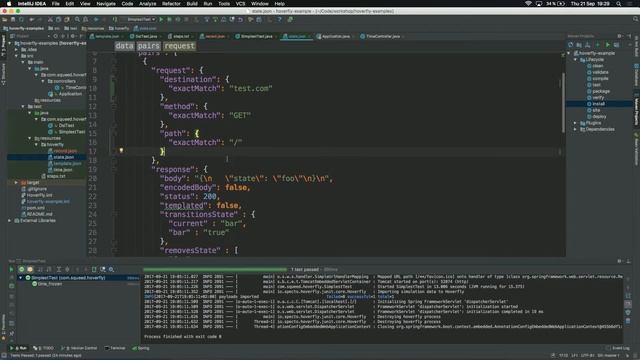640x360 pixels.
Task: Open the SimplestTest run configuration dropdown
Action: pyautogui.click(x=141, y=19)
